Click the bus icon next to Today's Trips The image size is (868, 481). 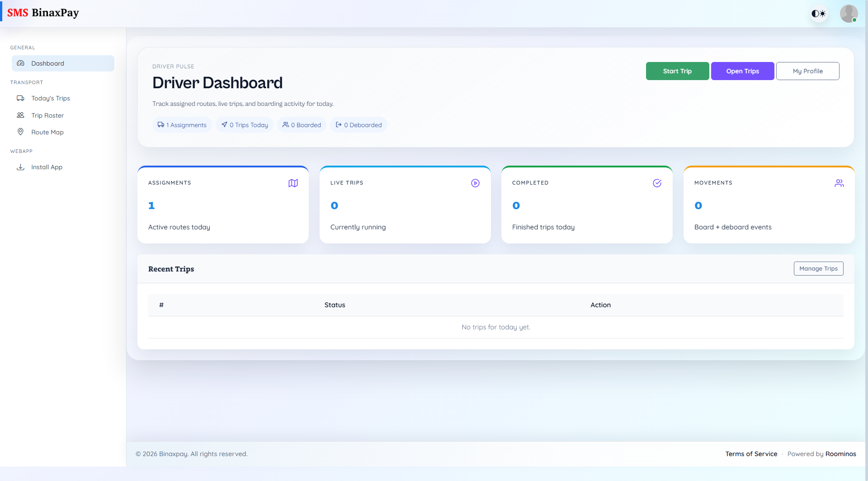click(21, 98)
